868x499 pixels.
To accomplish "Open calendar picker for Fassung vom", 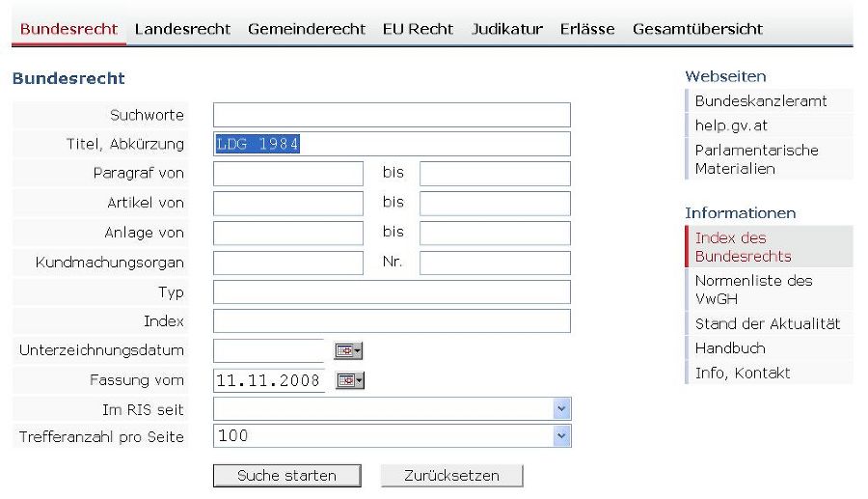I will (350, 380).
